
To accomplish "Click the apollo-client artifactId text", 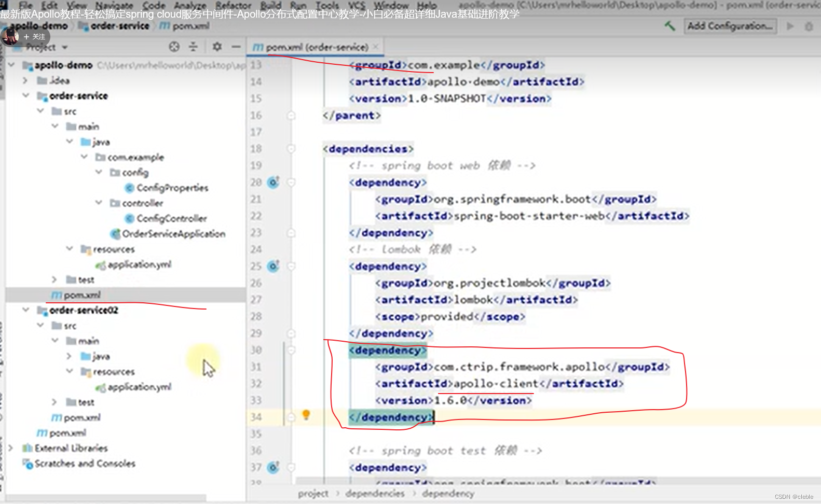I will (496, 384).
